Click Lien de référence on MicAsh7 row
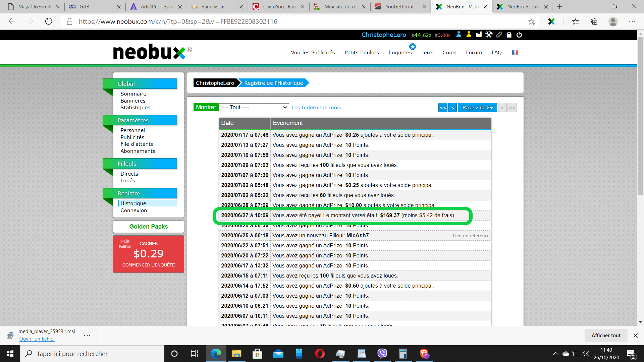Screen dimensions: 644x362 [471, 236]
